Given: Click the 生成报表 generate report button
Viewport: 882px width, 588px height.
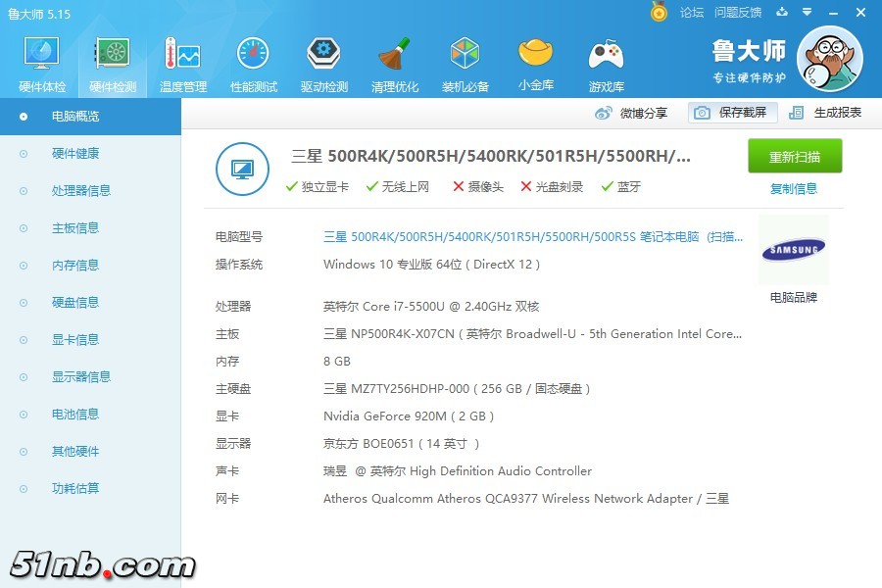Looking at the screenshot, I should pyautogui.click(x=825, y=113).
